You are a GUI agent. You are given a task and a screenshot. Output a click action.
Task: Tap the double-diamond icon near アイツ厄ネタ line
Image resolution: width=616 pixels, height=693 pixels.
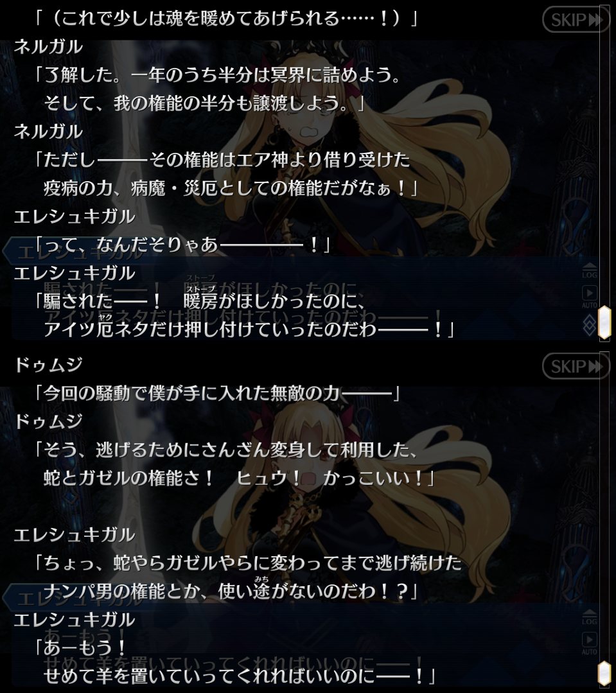click(x=590, y=326)
